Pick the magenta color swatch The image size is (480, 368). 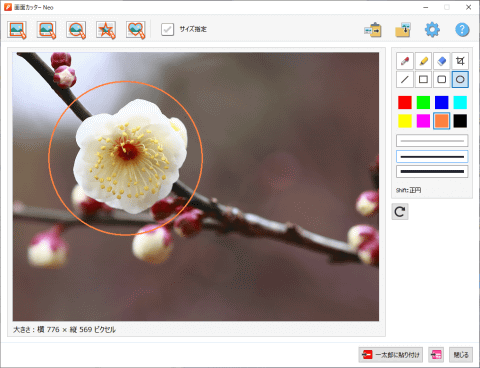(x=423, y=121)
